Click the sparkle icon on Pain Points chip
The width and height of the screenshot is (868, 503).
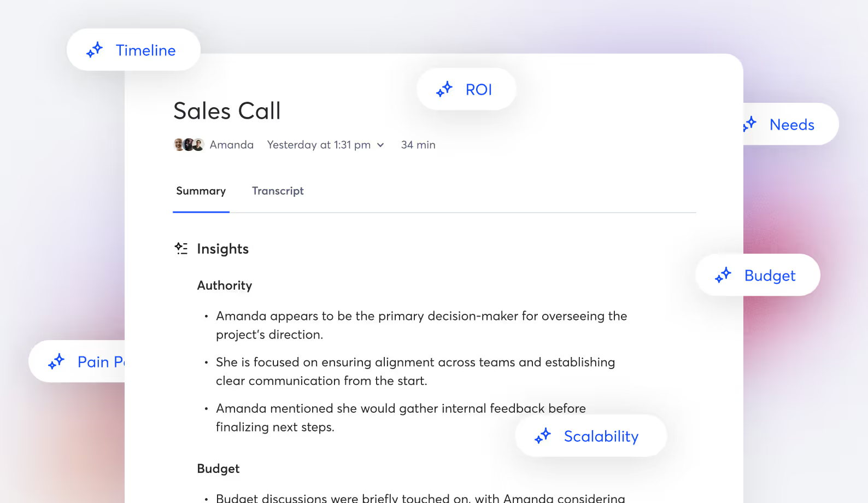click(56, 361)
